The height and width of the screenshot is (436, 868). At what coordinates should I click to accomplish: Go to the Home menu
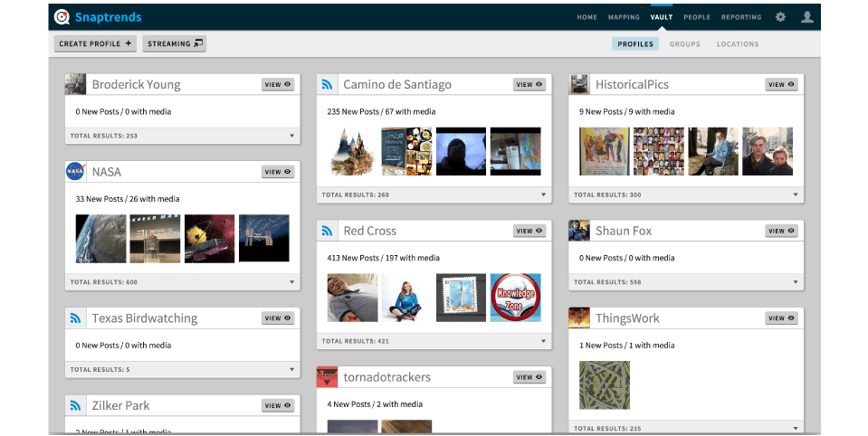(587, 17)
